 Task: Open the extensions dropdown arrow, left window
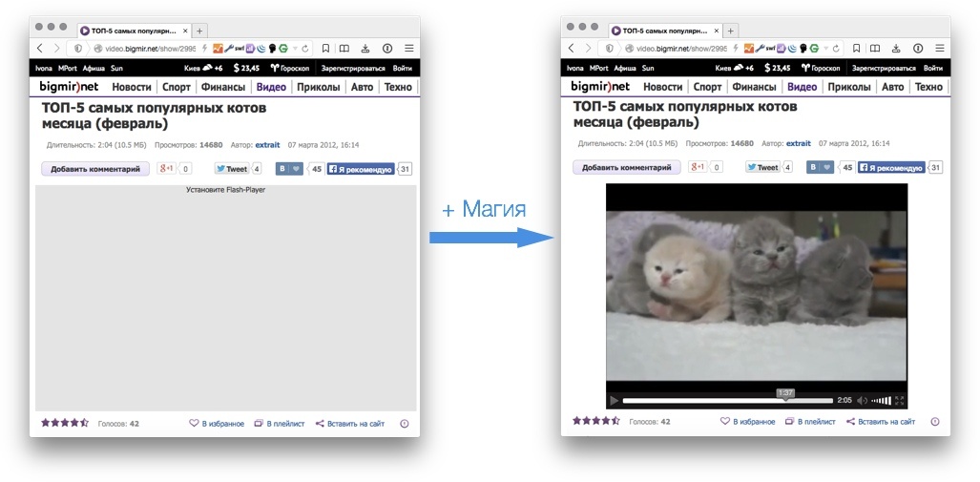(x=294, y=48)
